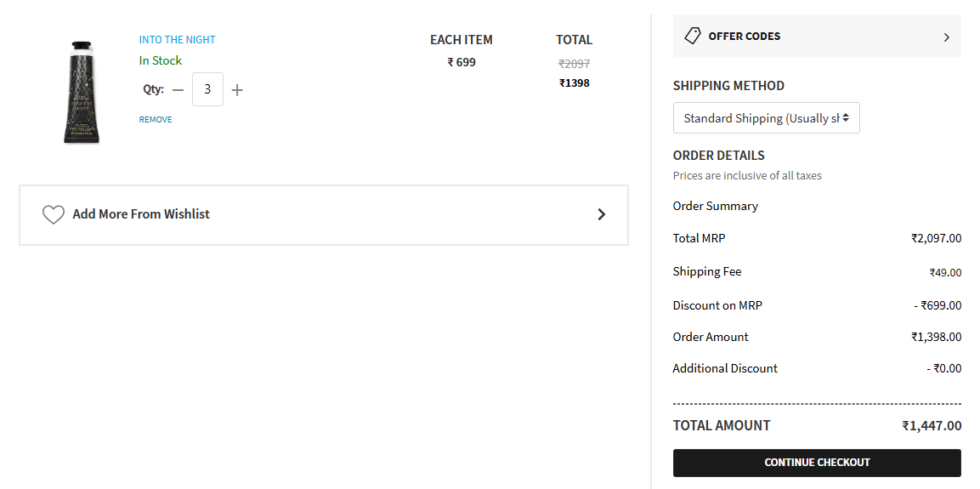
Task: Expand Add More From Wishlist chevron
Action: [x=601, y=214]
